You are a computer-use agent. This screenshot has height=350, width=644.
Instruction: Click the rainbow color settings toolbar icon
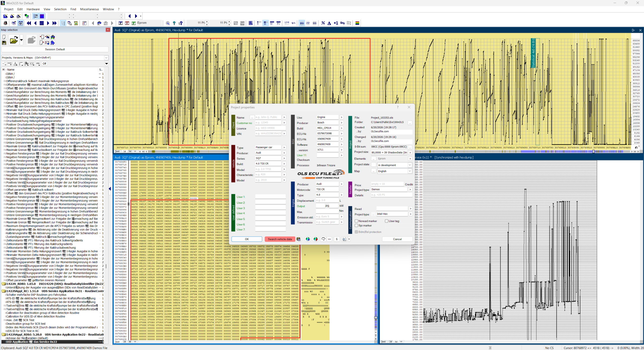(357, 23)
